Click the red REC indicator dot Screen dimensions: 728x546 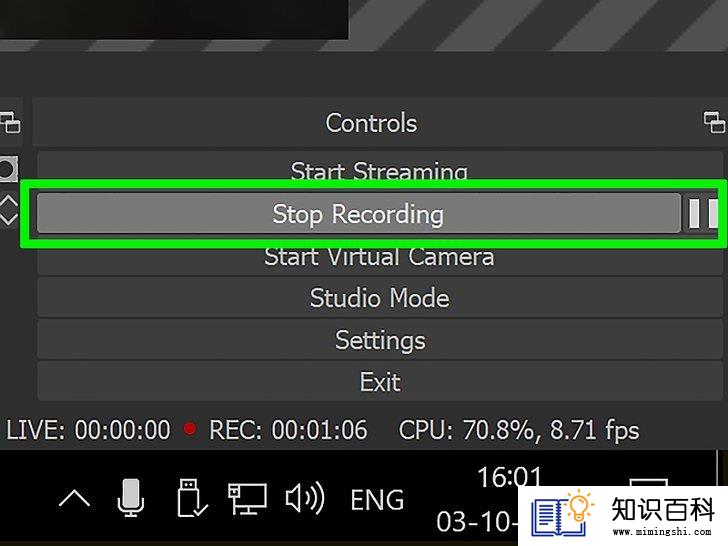click(x=190, y=430)
